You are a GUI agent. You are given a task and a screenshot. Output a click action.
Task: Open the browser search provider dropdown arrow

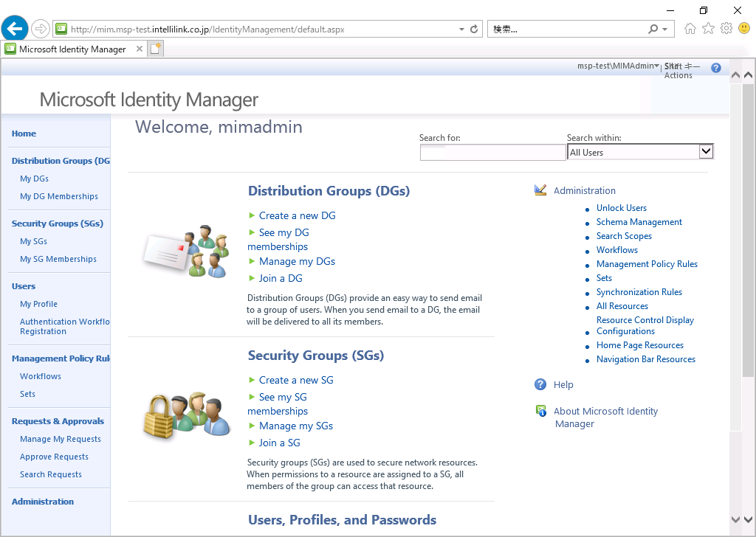(x=665, y=30)
